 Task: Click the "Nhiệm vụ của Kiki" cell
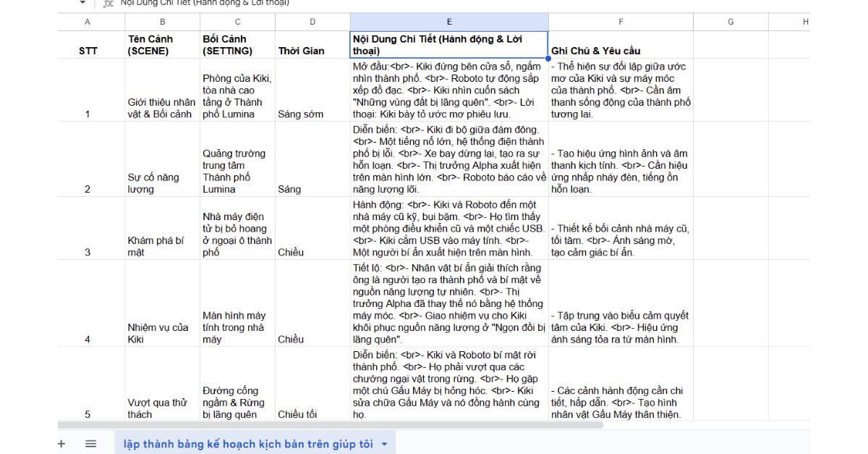tap(162, 303)
